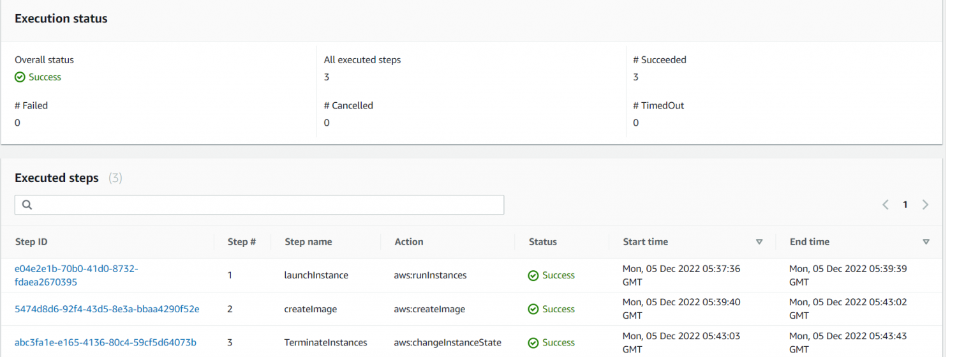The height and width of the screenshot is (357, 980).
Task: Click the Action column header
Action: point(409,242)
